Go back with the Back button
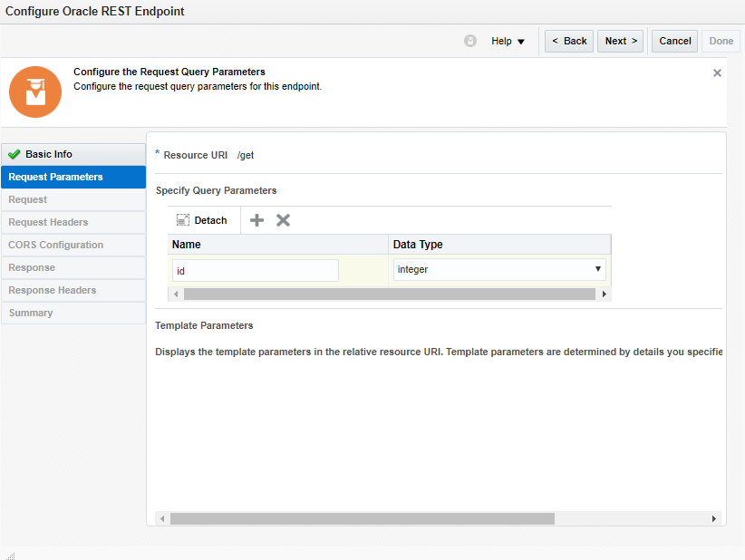This screenshot has width=745, height=560. point(569,42)
